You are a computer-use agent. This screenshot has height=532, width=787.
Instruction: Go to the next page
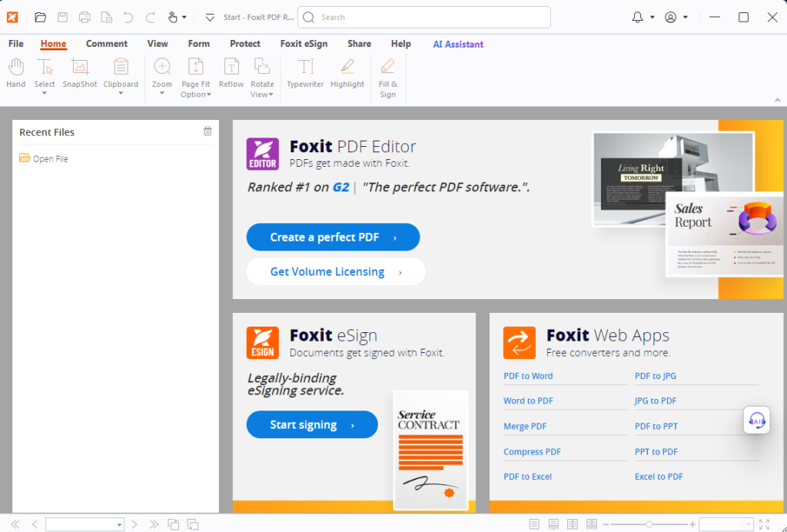134,524
